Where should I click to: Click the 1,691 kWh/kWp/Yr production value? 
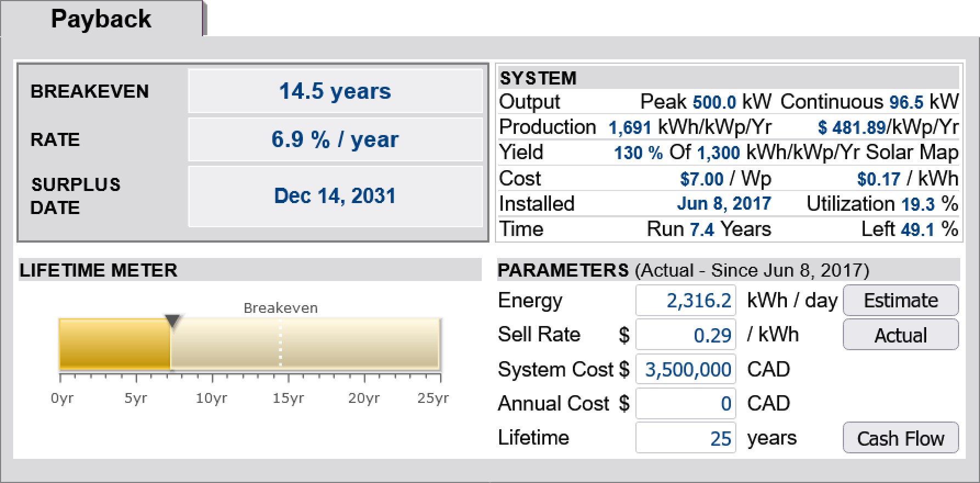[629, 128]
